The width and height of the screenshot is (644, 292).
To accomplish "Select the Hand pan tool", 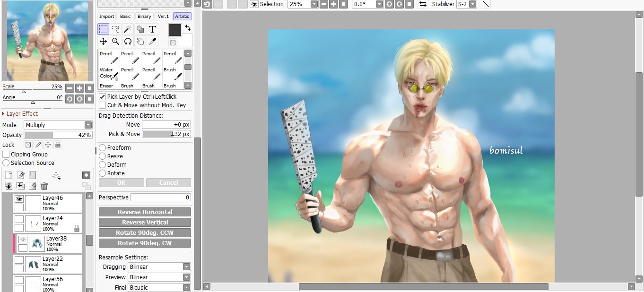I will tap(140, 42).
